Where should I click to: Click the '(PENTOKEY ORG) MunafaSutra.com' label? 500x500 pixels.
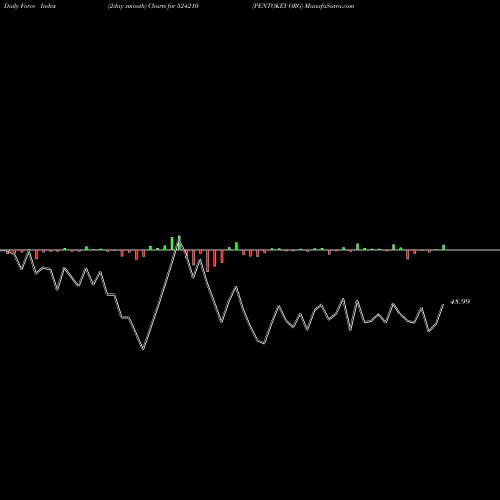(303, 6)
